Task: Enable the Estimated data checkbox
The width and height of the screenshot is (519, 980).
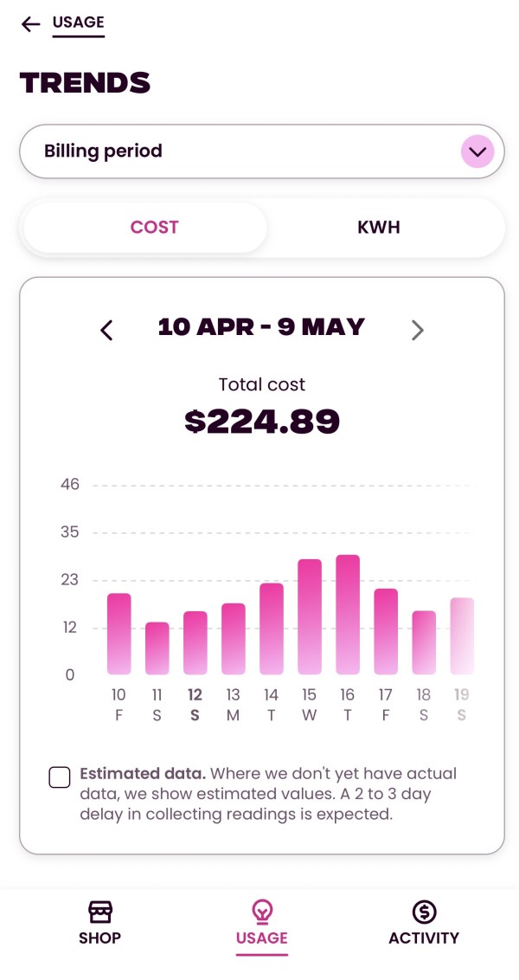Action: [x=60, y=777]
